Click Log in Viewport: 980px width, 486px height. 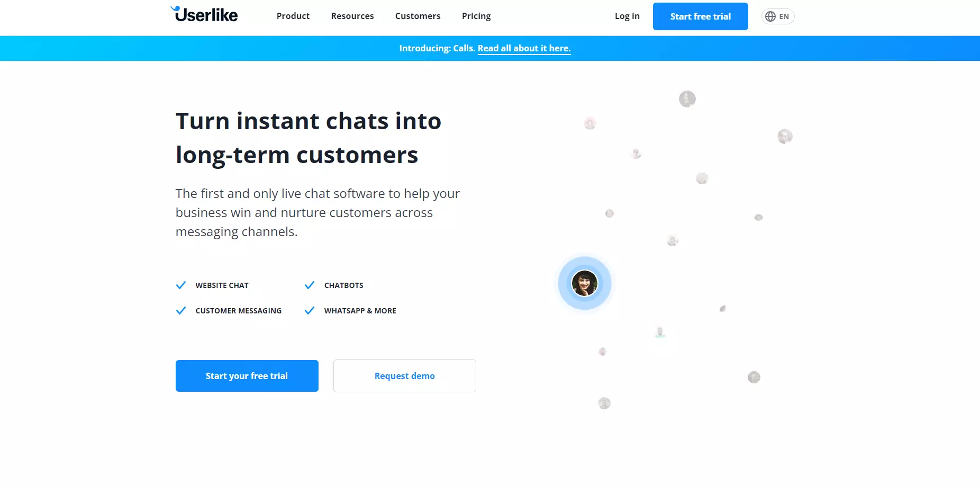point(627,16)
